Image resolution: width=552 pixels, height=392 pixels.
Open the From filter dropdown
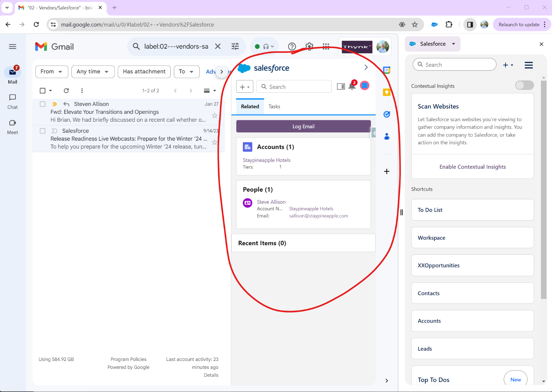point(52,72)
